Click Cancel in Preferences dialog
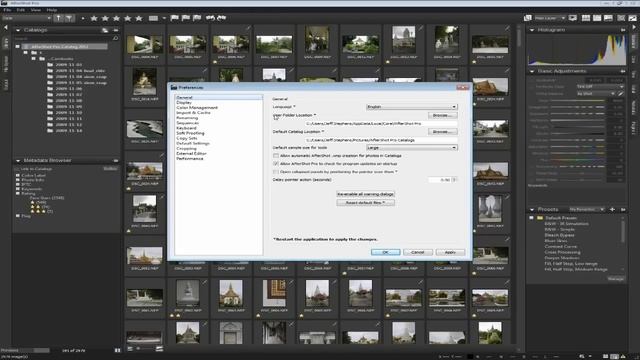This screenshot has height=360, width=640. [x=418, y=252]
